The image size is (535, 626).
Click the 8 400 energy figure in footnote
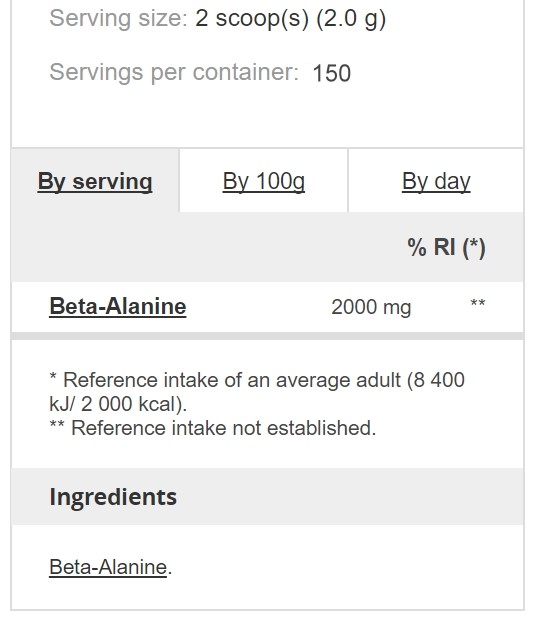(439, 380)
